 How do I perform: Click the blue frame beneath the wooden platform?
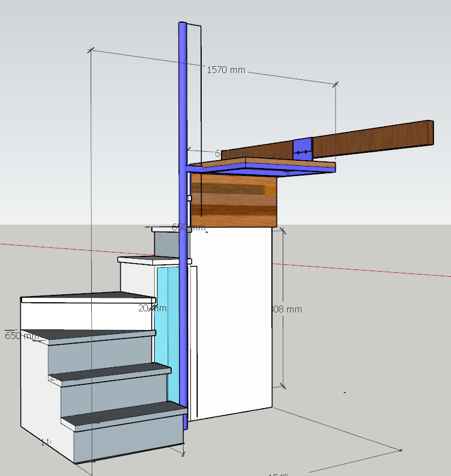(261, 170)
